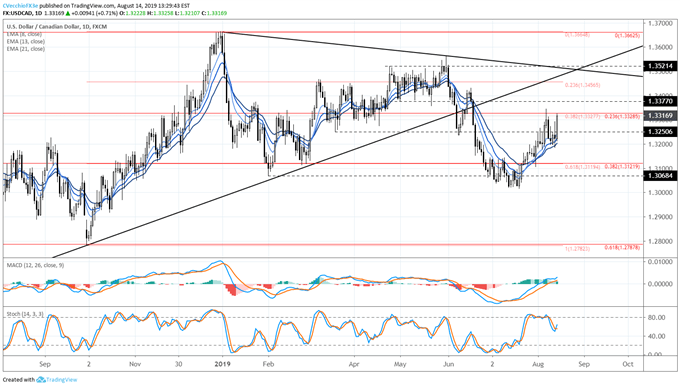Select the 1.32506 price level label

[x=660, y=132]
